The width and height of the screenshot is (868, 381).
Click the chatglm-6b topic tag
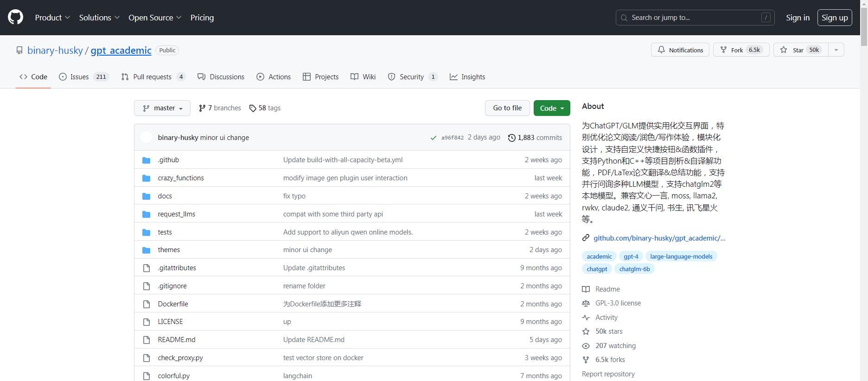coord(634,269)
